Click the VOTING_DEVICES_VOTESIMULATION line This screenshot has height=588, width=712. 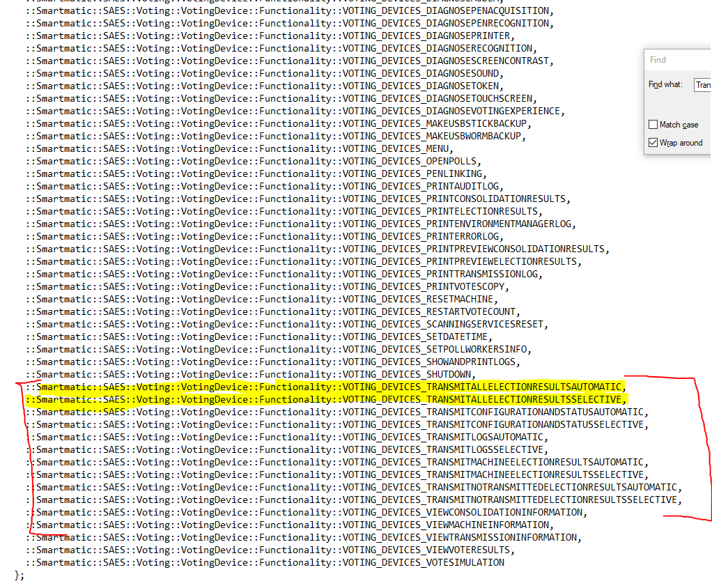(x=265, y=563)
